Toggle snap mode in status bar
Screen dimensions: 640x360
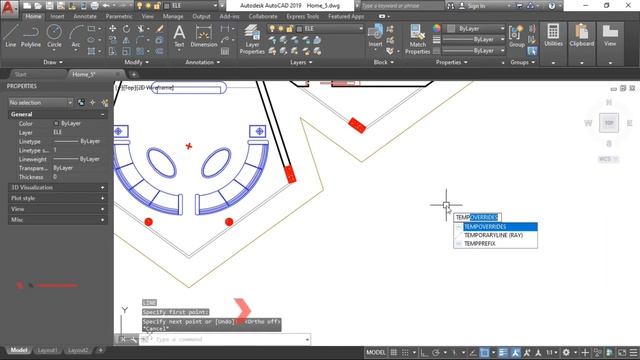coord(405,352)
